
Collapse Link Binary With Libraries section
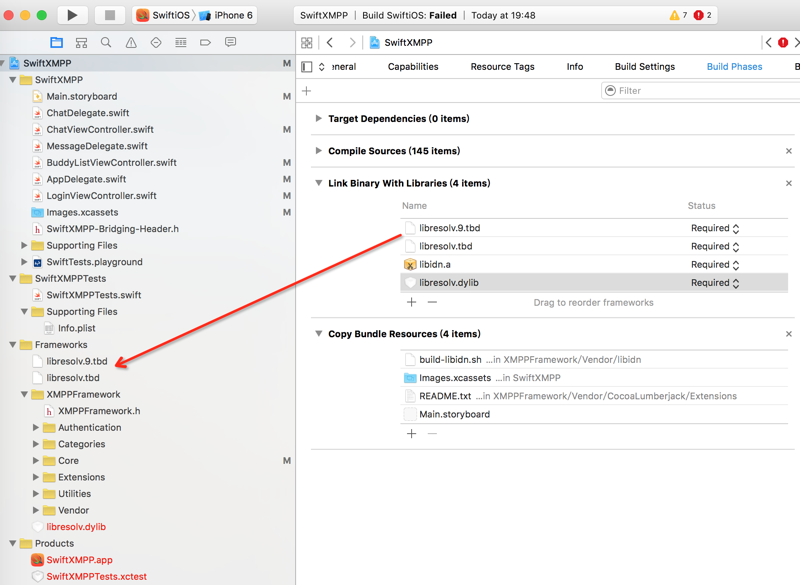(318, 183)
